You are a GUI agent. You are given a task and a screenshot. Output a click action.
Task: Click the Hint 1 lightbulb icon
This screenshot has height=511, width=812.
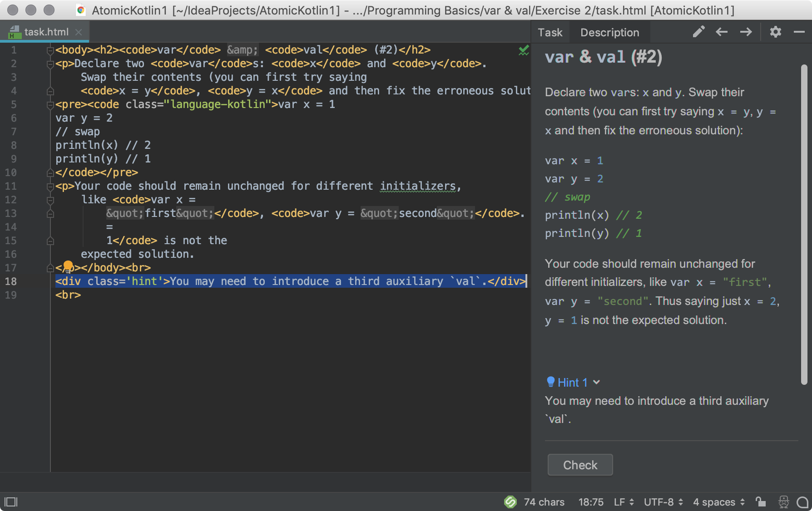550,382
